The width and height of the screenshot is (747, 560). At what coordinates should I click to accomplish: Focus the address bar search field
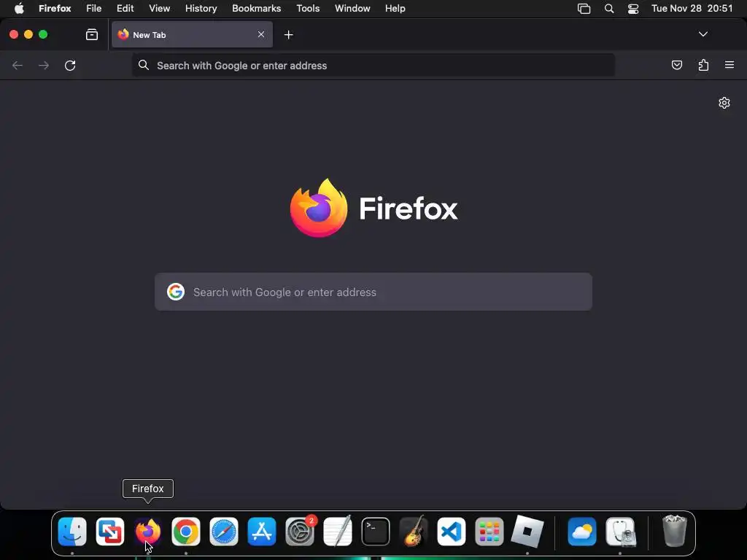(x=373, y=65)
